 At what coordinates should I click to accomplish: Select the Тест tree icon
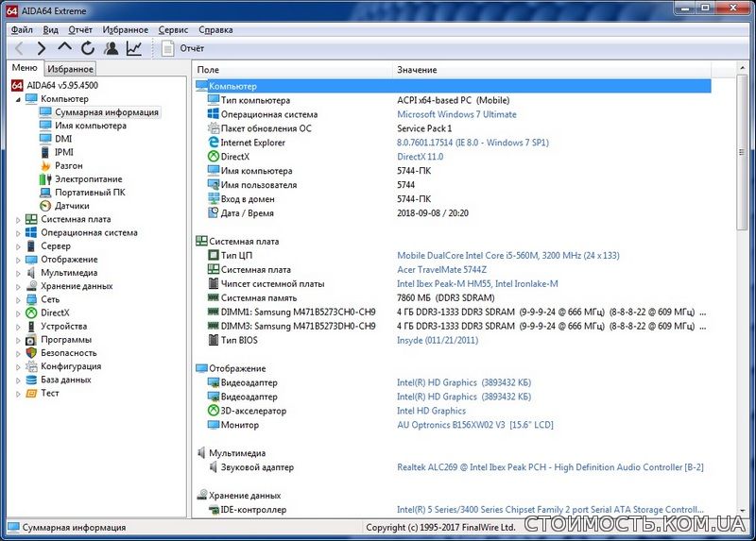[x=31, y=393]
